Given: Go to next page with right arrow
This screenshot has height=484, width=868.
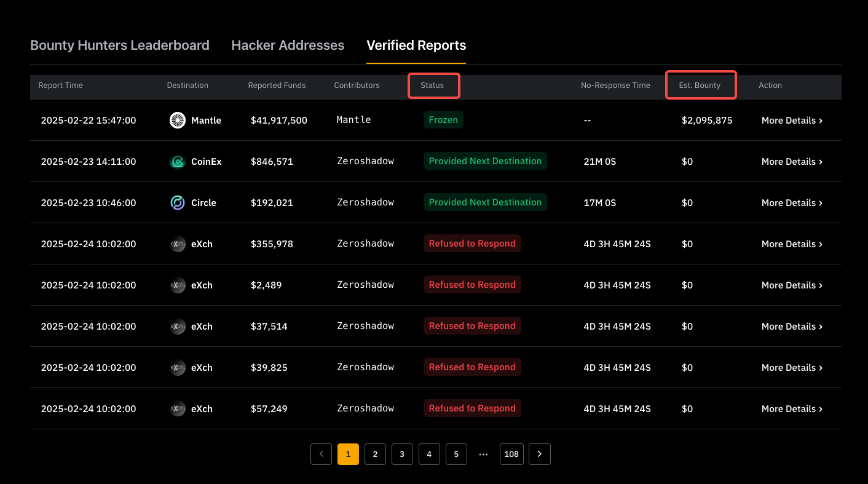Looking at the screenshot, I should (540, 454).
